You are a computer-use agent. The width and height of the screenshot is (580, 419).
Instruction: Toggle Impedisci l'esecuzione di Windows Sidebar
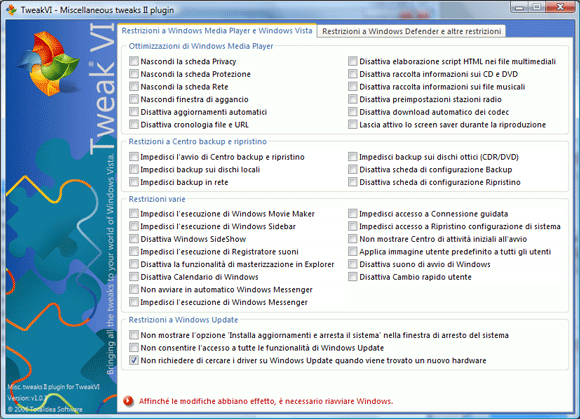point(134,226)
